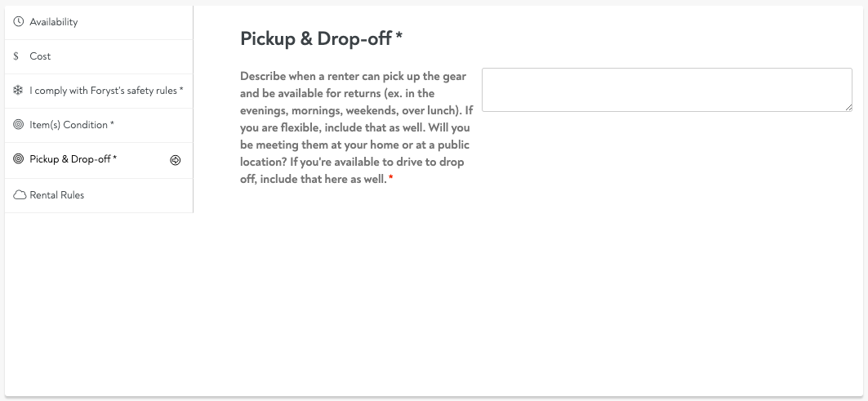Select the Pickup & Drop-off sidebar label
Viewport: 868px width, 401px height.
point(72,159)
